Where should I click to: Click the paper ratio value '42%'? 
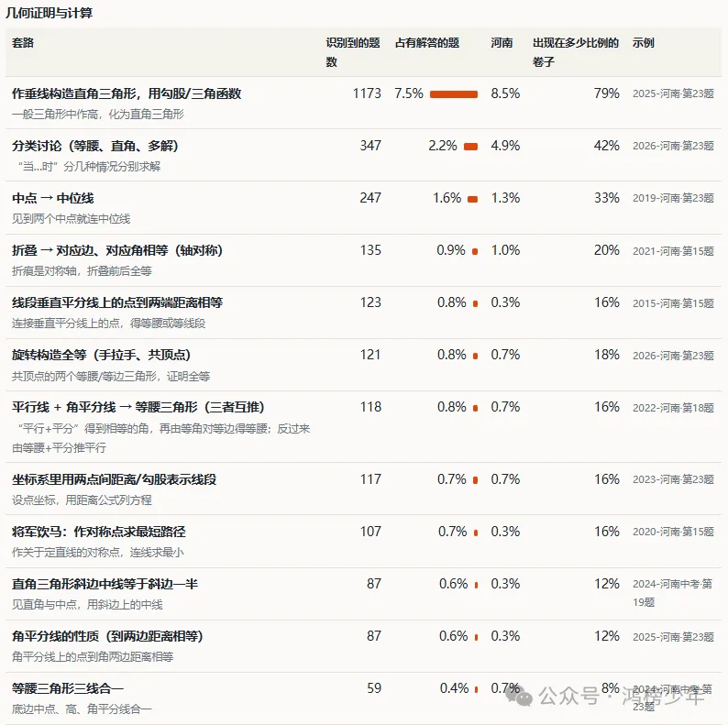coord(607,146)
